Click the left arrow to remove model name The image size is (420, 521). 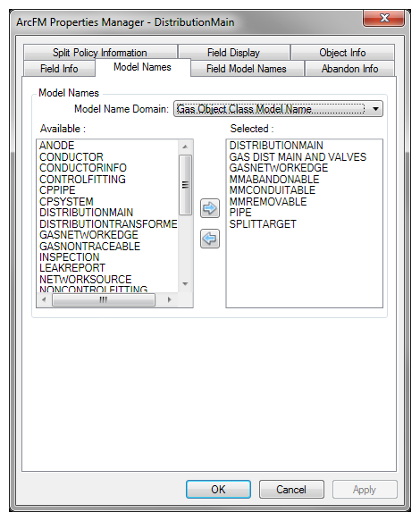pos(210,239)
